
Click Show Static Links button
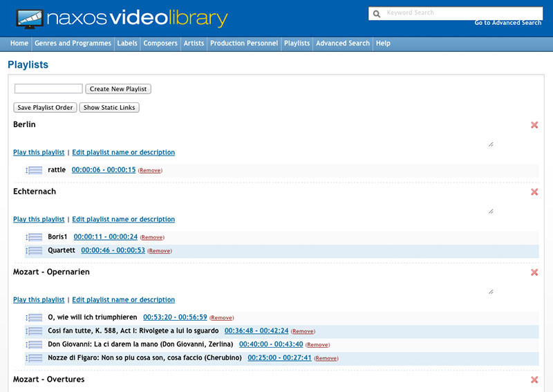point(109,108)
